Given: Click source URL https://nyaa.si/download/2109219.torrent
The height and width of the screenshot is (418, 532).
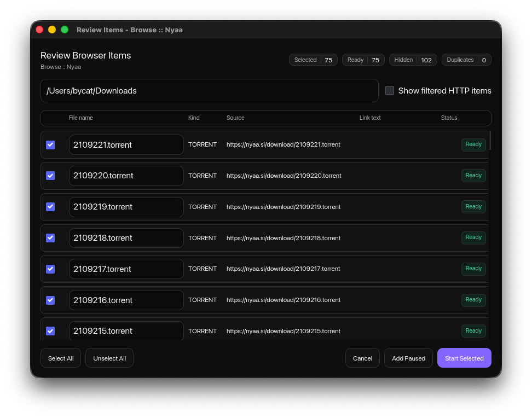Looking at the screenshot, I should click(284, 207).
